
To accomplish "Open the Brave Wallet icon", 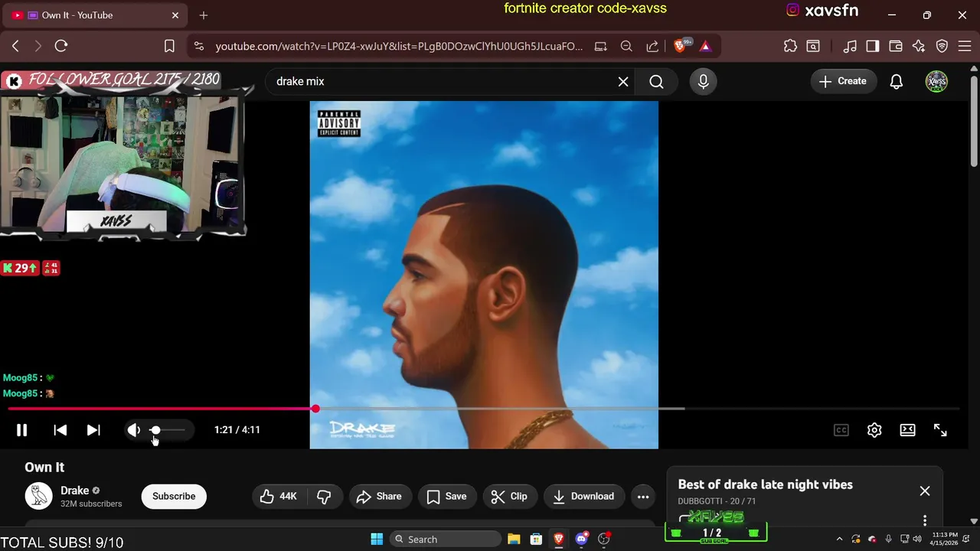I will click(895, 46).
